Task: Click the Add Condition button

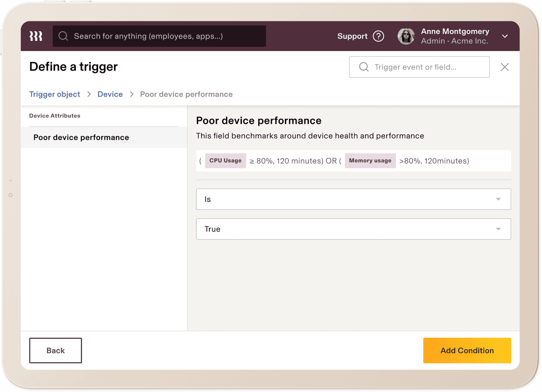Action: (x=467, y=350)
